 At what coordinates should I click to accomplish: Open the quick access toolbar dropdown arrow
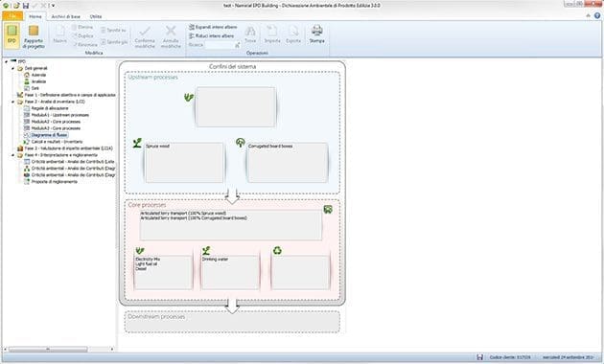[x=53, y=6]
